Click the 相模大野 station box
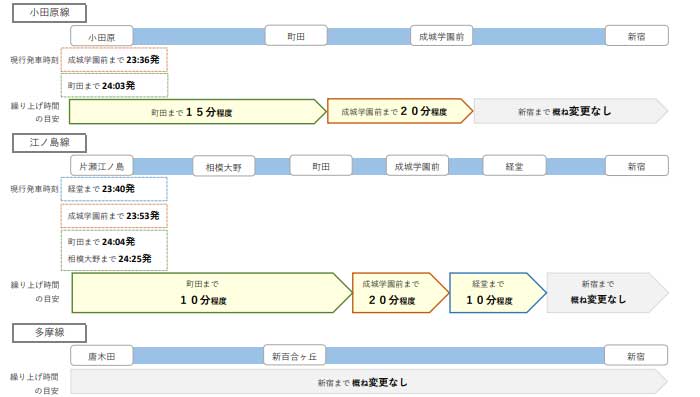 pos(223,167)
